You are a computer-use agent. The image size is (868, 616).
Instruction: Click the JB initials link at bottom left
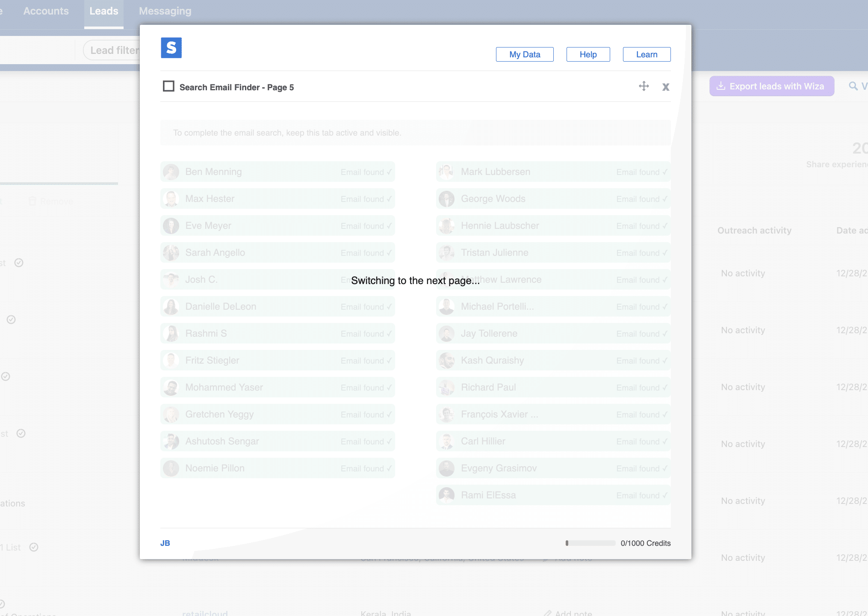click(165, 542)
